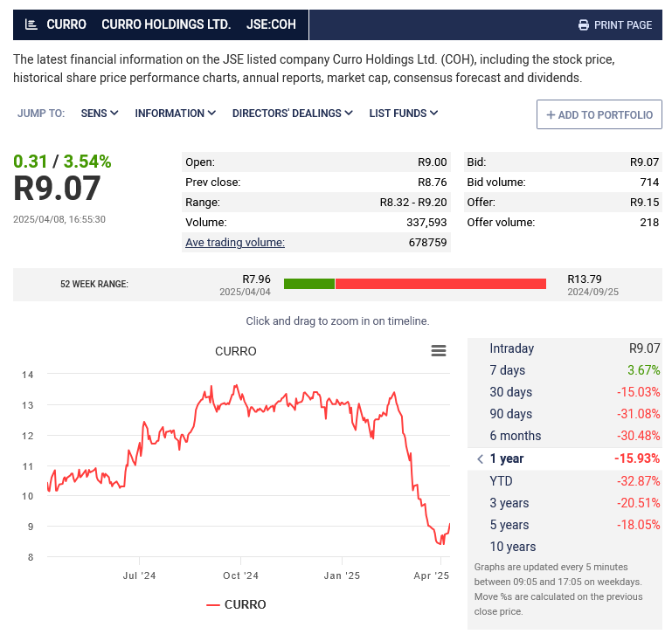The height and width of the screenshot is (641, 672).
Task: Click the 52 week low R7.96
Action: coord(256,279)
